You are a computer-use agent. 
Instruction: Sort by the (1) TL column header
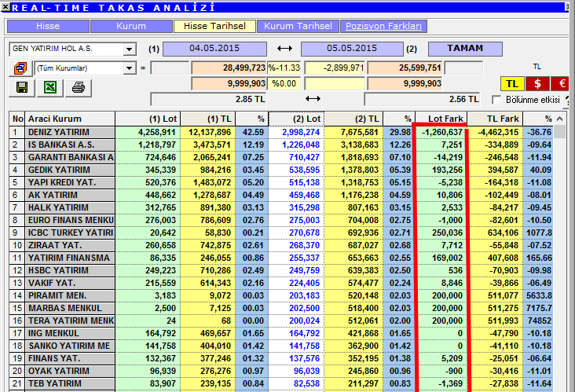208,119
